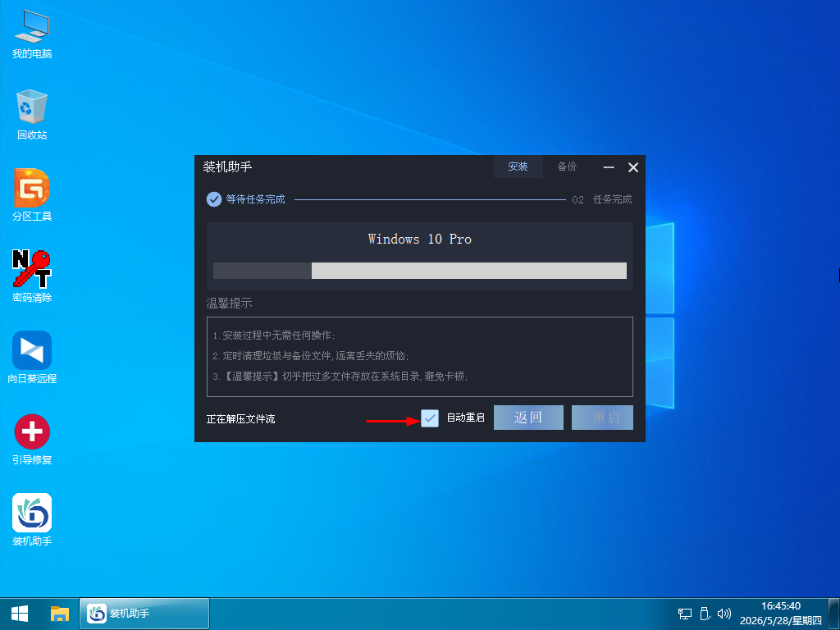Click the 等待任务完成 step checkmark icon

[x=214, y=199]
